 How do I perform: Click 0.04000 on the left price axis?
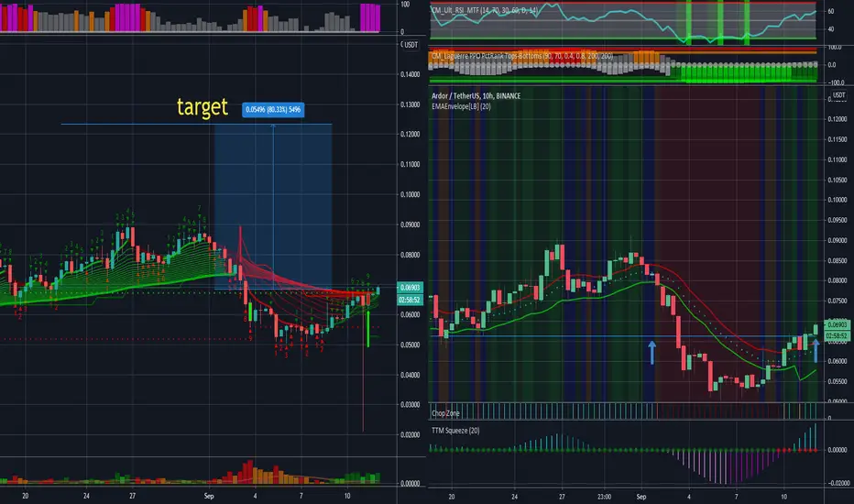[x=411, y=375]
